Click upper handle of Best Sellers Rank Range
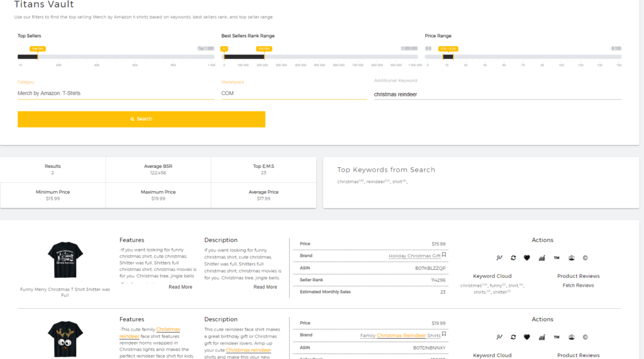Image resolution: width=644 pixels, height=359 pixels. point(264,57)
